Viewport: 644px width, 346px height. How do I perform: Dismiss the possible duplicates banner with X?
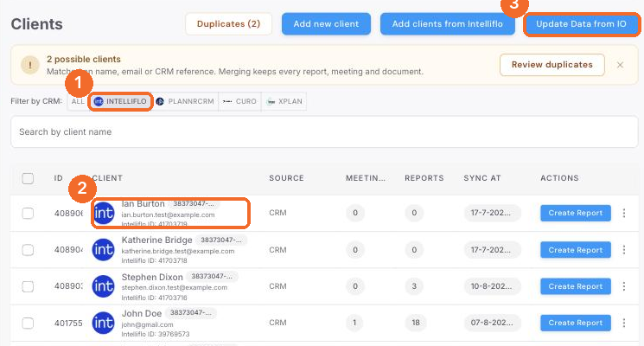point(620,65)
